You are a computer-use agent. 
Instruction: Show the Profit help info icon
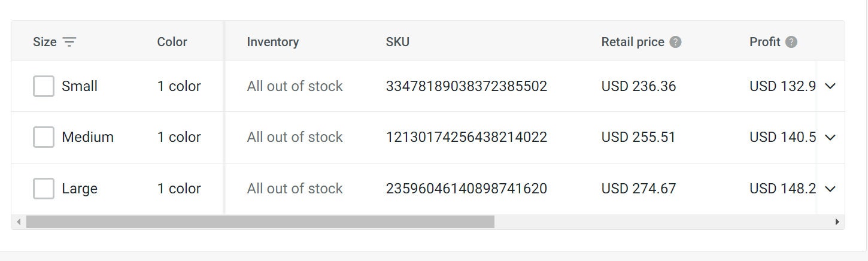point(791,42)
